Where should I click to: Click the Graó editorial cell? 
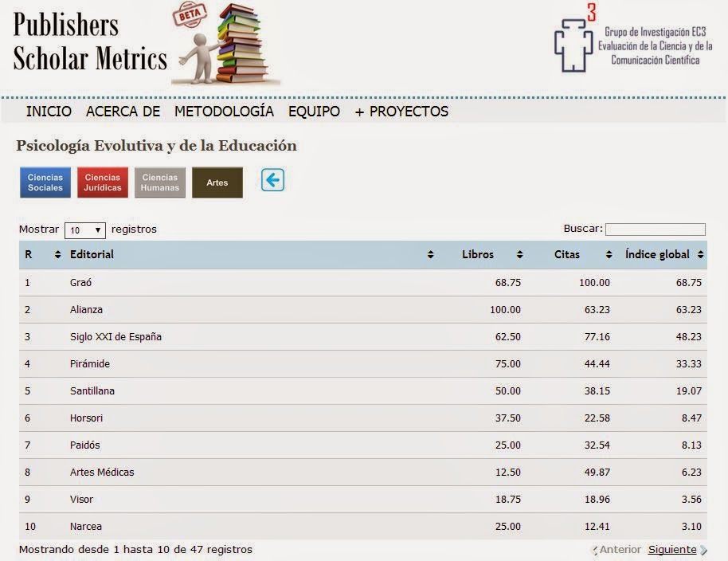click(x=80, y=282)
